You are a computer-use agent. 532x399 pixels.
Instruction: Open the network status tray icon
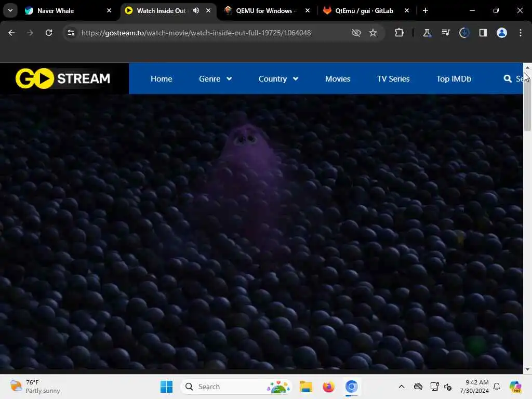click(434, 387)
